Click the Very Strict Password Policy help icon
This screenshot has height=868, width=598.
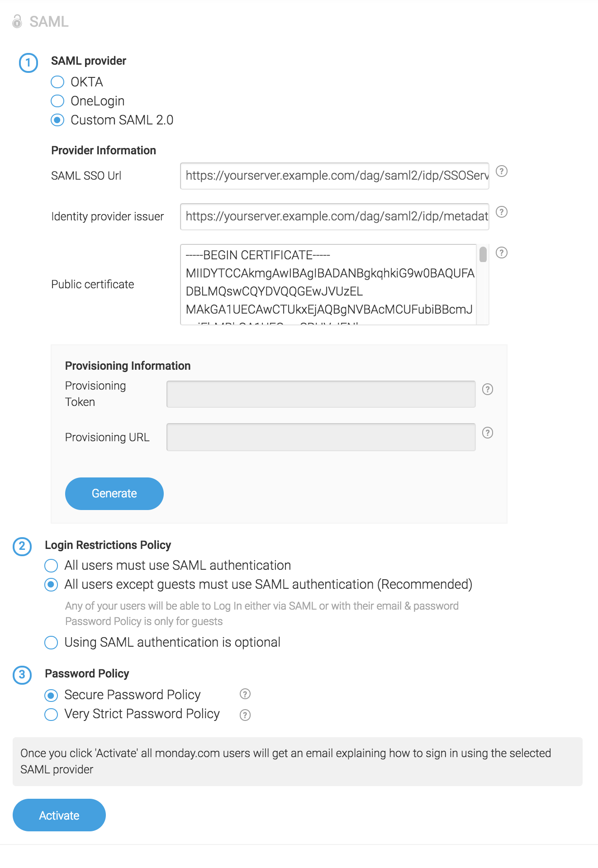(x=245, y=715)
